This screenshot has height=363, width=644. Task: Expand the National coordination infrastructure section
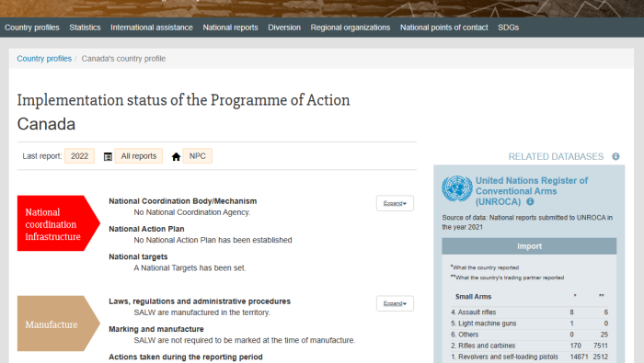tap(395, 203)
